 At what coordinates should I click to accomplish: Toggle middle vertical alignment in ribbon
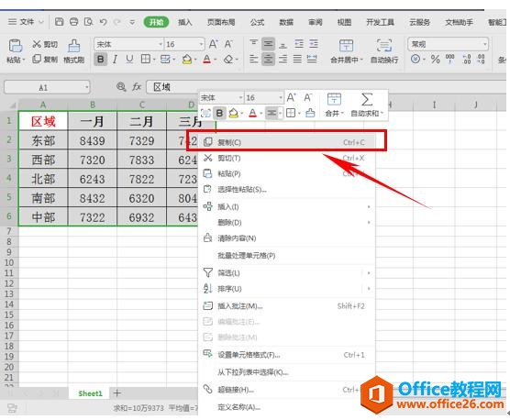[x=269, y=44]
